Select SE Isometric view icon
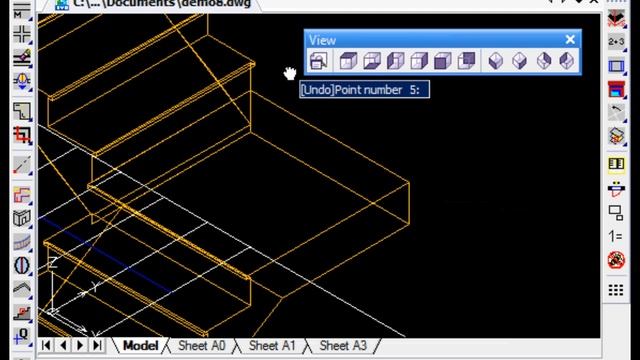 point(519,61)
